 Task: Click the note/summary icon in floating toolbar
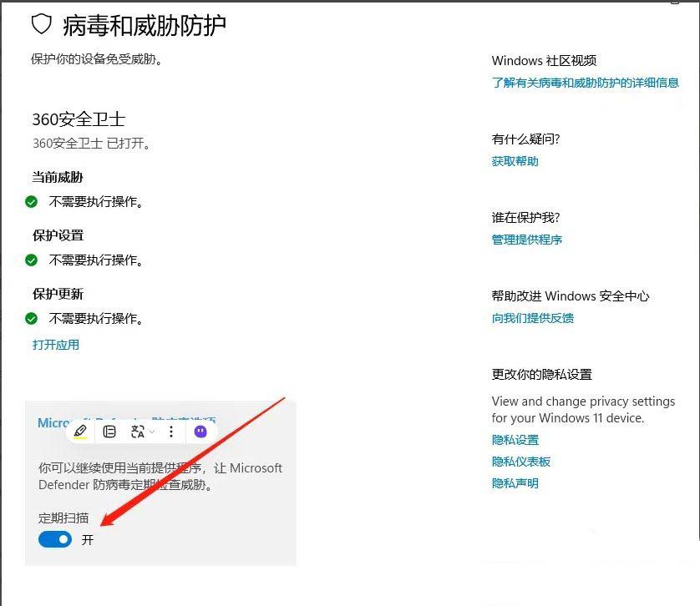coord(109,432)
